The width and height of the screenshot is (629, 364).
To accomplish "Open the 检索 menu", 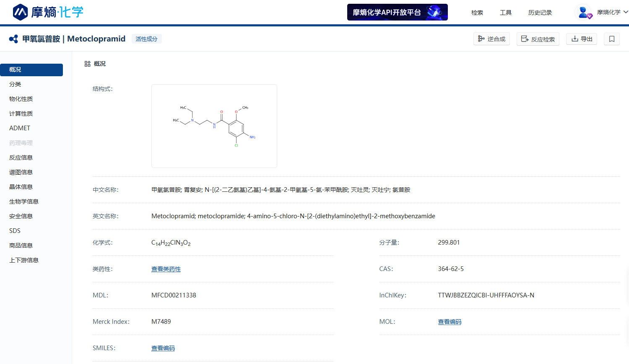I will 477,13.
